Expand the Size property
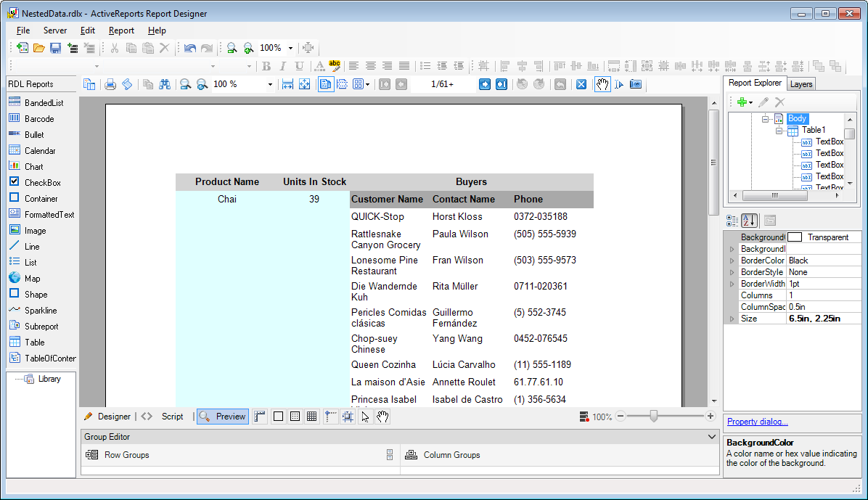Image resolution: width=868 pixels, height=500 pixels. [x=732, y=319]
